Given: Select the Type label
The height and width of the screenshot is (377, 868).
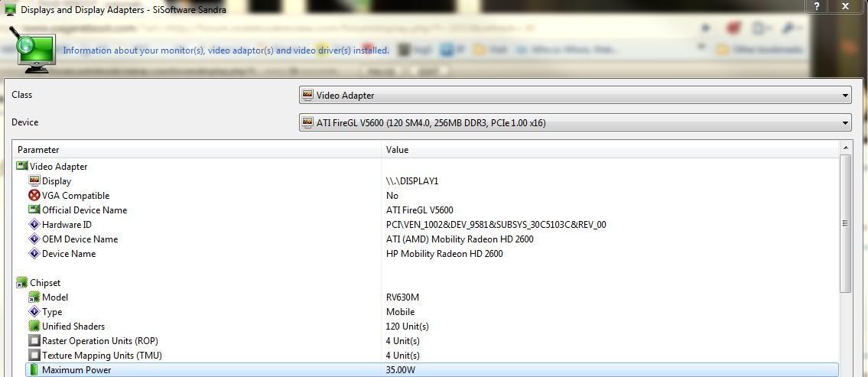Looking at the screenshot, I should pos(52,311).
